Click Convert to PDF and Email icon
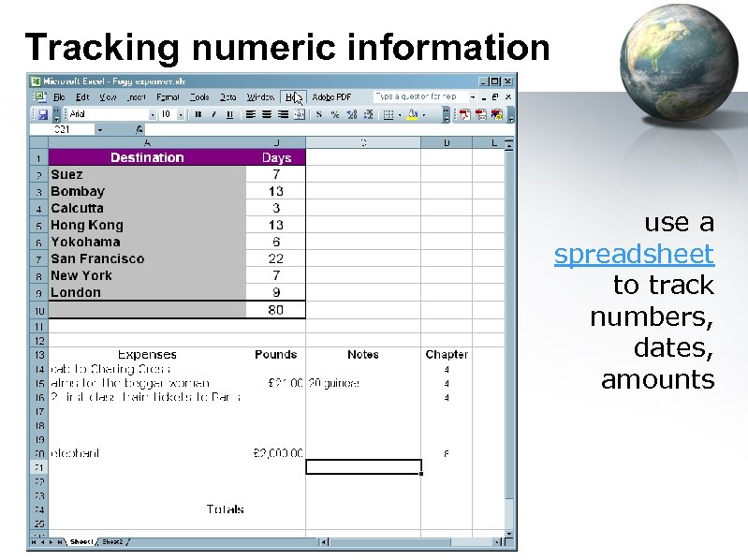The image size is (748, 560). point(481,114)
